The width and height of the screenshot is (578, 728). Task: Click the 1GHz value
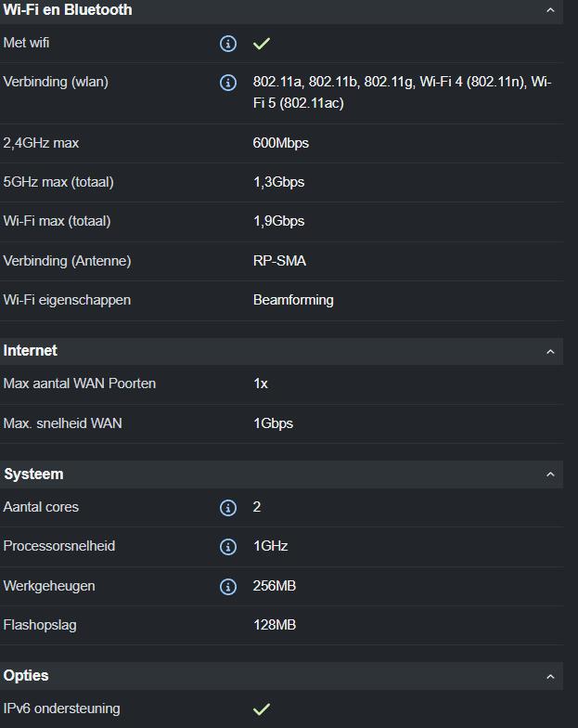click(271, 546)
